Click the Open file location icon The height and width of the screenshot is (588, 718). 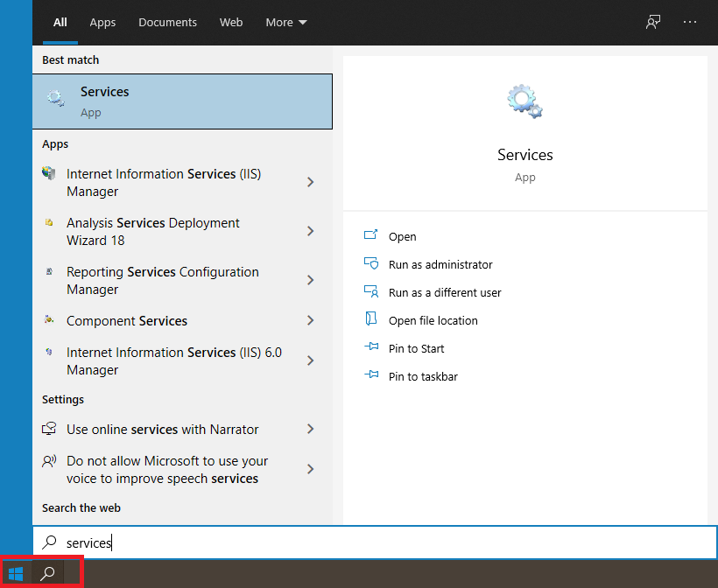[x=371, y=318]
